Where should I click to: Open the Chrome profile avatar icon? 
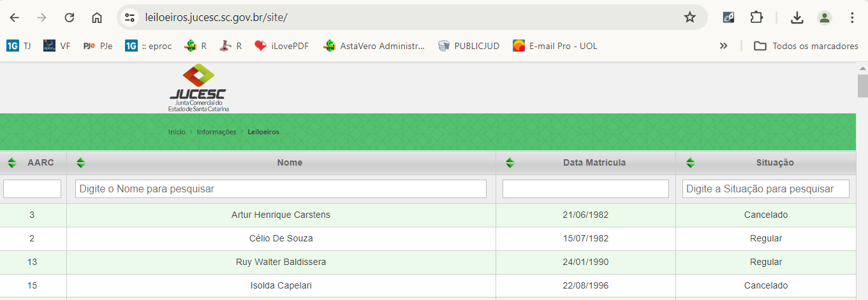coord(825,18)
